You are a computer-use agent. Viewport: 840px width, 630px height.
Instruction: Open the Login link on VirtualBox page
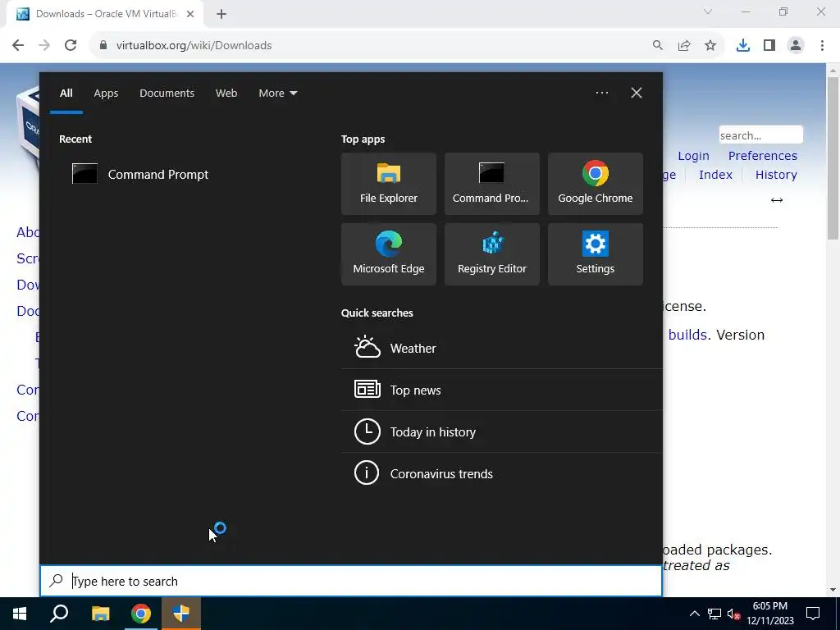click(x=693, y=156)
